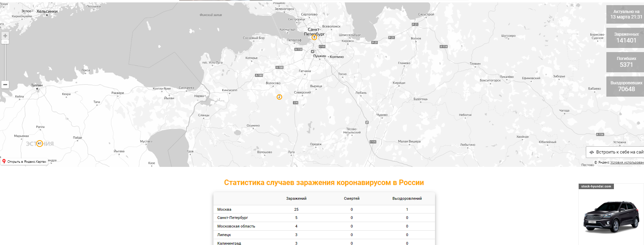Click the Заражений column header
Image resolution: width=644 pixels, height=245 pixels.
point(296,198)
